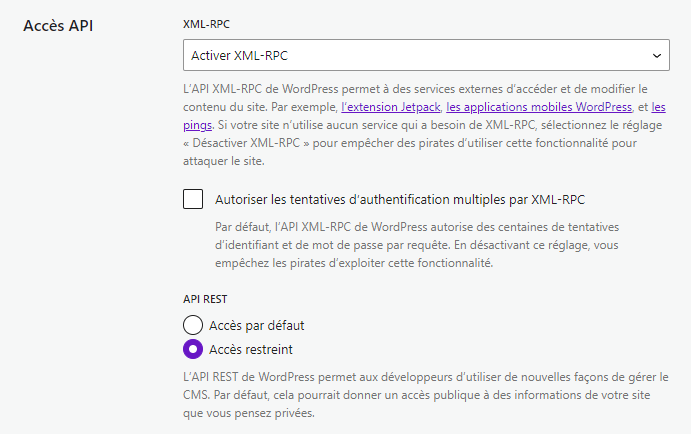Click the 'Par défaut, l'API XML-RPC' help text

(x=417, y=245)
